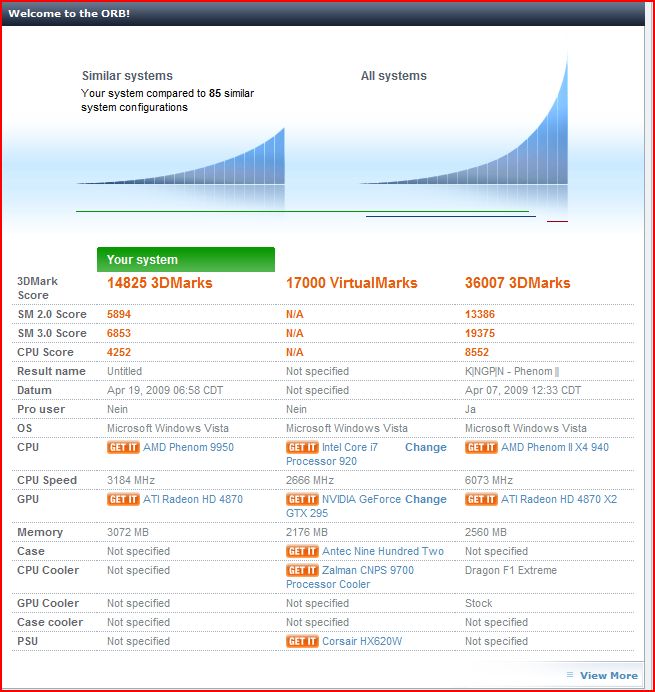Click Dragon F1 Extreme CPU cooler text
Screen dimensions: 655x692
pyautogui.click(x=511, y=570)
